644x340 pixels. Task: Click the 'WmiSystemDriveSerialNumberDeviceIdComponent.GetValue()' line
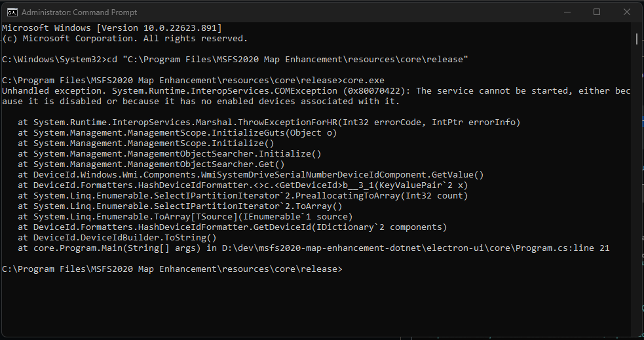click(x=250, y=174)
